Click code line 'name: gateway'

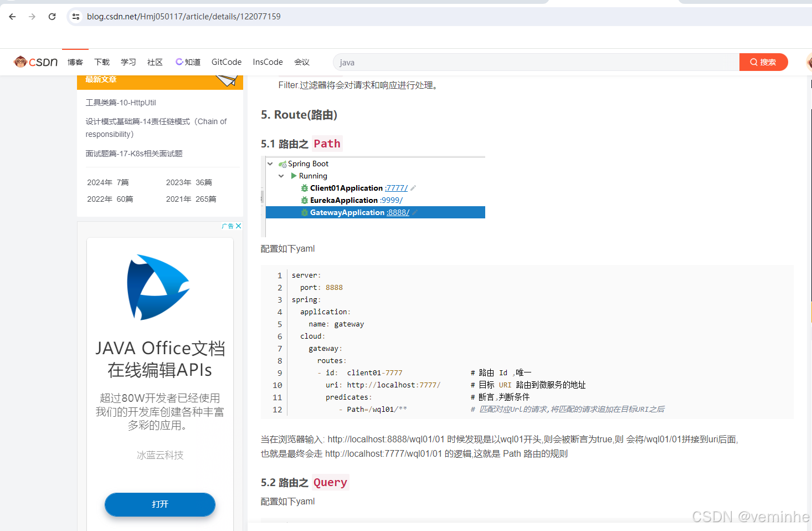pyautogui.click(x=336, y=324)
